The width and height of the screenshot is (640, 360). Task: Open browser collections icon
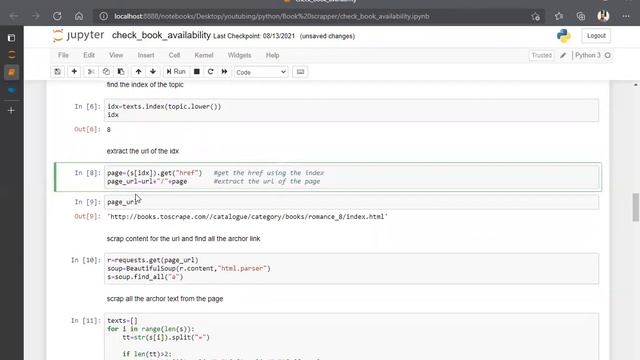click(x=581, y=16)
